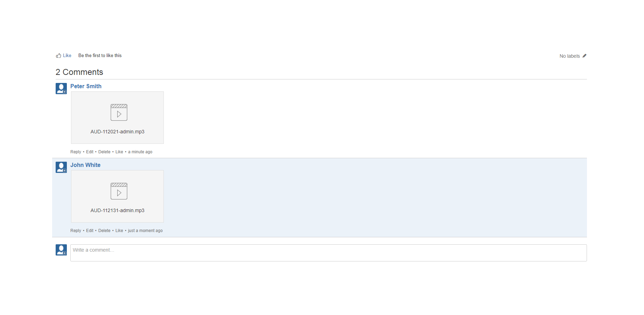Click the thumbs-up Like icon
Viewport: 644px width, 315px height.
pyautogui.click(x=58, y=56)
